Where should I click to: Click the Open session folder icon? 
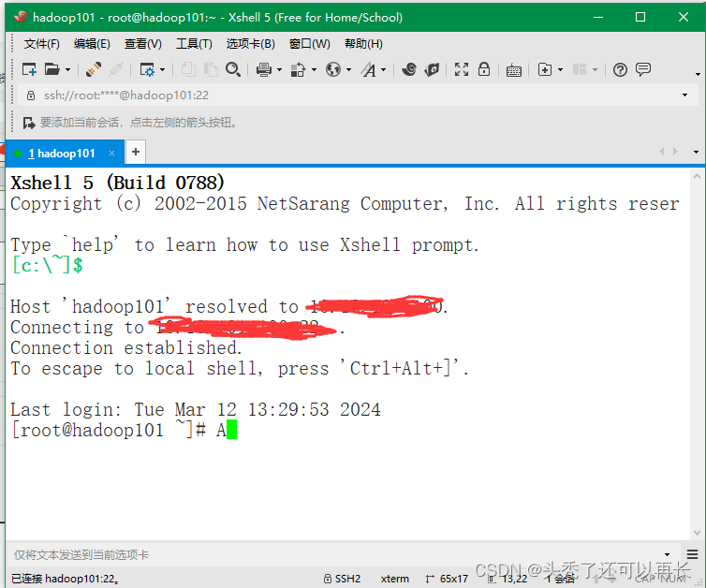point(52,70)
